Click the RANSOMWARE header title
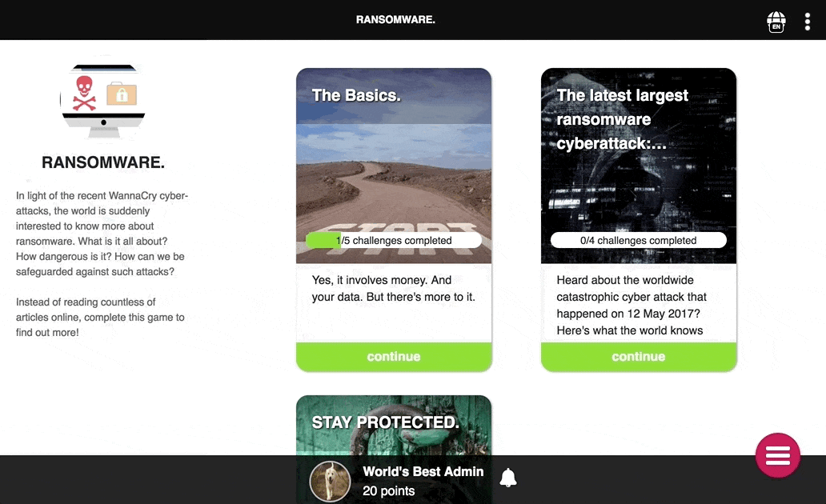Viewport: 826px width, 504px height. tap(395, 19)
